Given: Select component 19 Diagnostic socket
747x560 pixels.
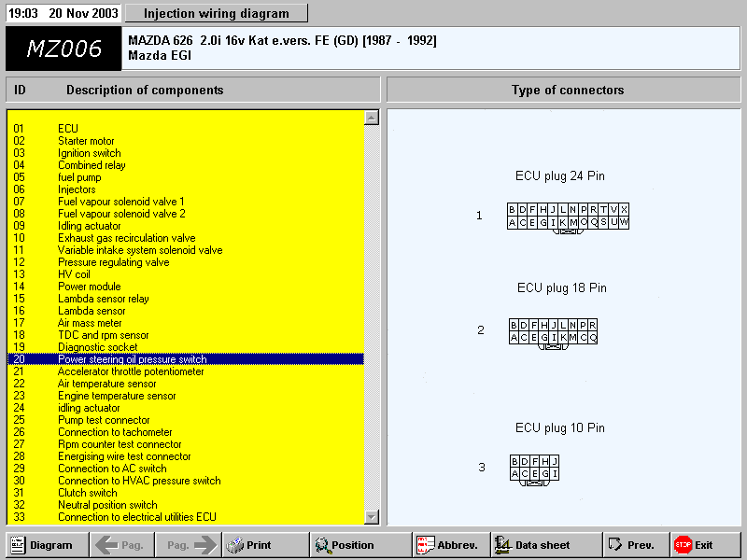Looking at the screenshot, I should [x=186, y=347].
